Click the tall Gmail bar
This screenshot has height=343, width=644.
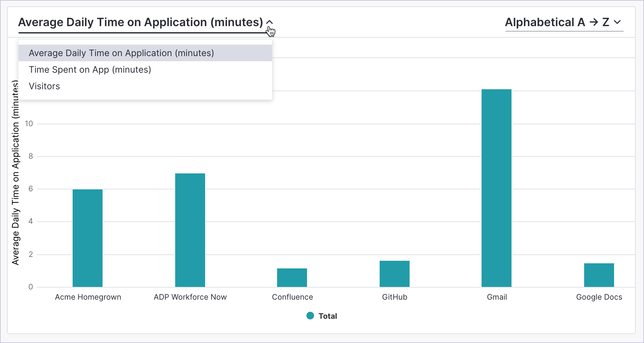497,188
